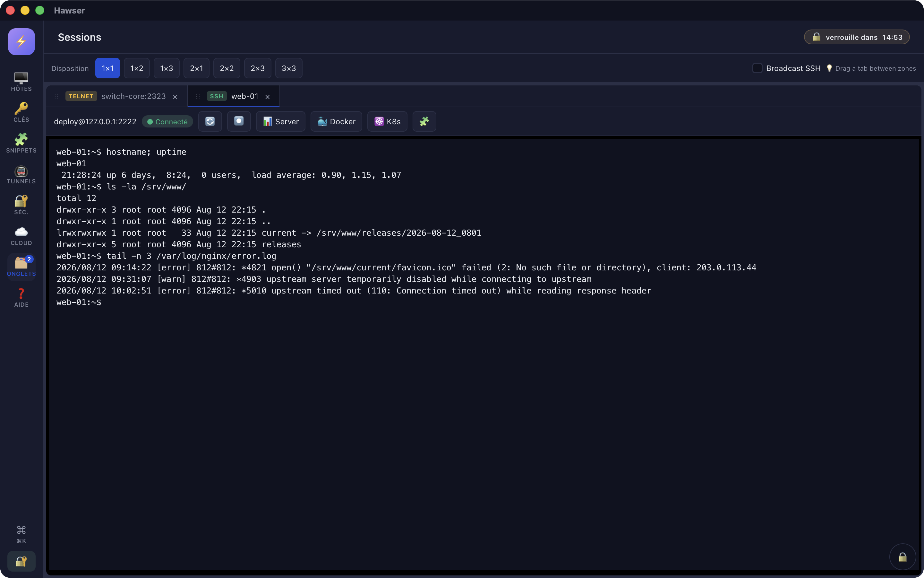Close the web-01 tab
The height and width of the screenshot is (578, 924).
(268, 97)
